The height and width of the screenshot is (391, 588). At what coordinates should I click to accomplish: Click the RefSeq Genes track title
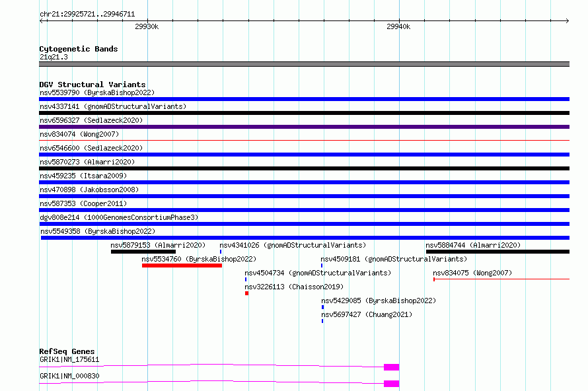(x=67, y=351)
